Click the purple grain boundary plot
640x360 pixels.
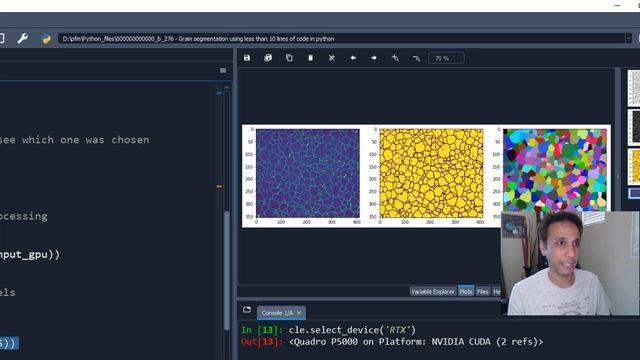pyautogui.click(x=308, y=173)
